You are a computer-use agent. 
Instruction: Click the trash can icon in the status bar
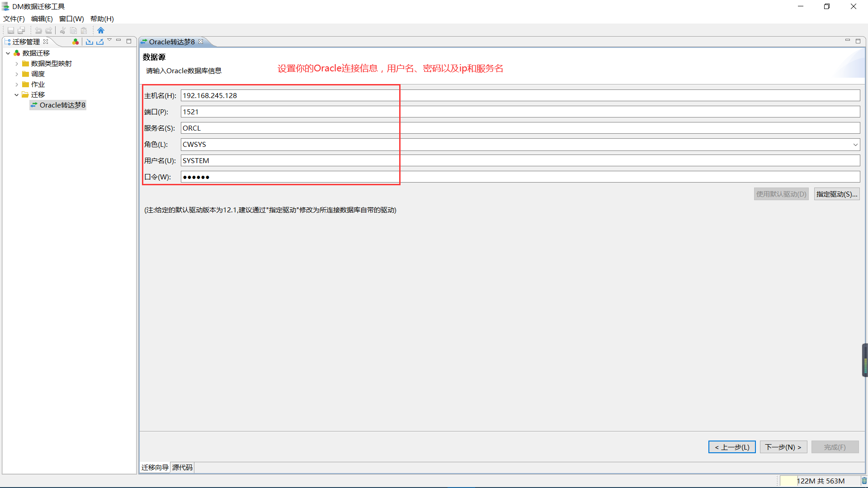(864, 481)
